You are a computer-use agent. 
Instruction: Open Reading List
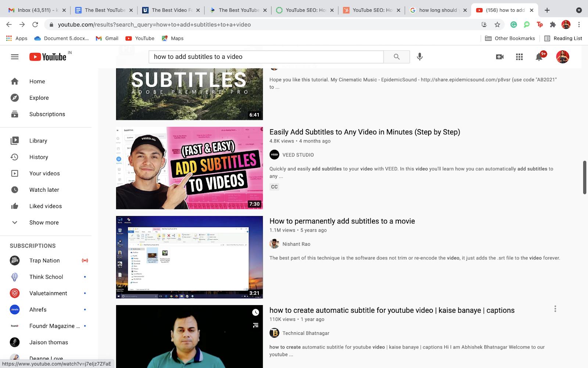563,38
